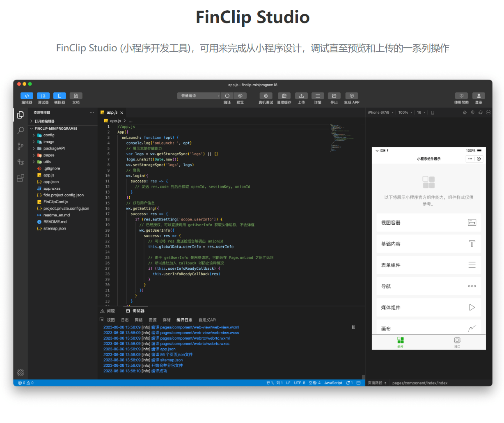Open fide.project.config.json file

(63, 195)
